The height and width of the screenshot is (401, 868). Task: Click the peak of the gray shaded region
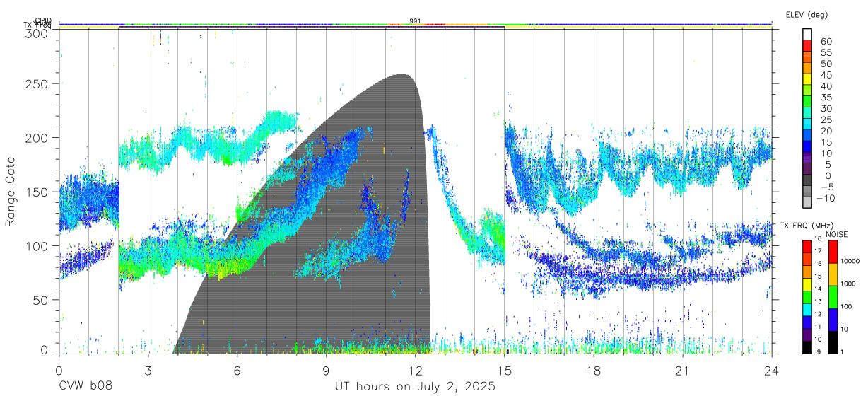pos(402,74)
